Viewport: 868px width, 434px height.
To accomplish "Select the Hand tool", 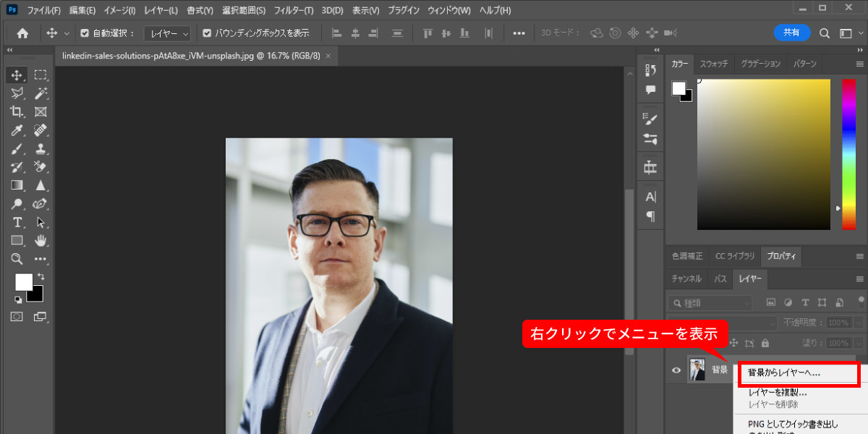I will (x=41, y=240).
